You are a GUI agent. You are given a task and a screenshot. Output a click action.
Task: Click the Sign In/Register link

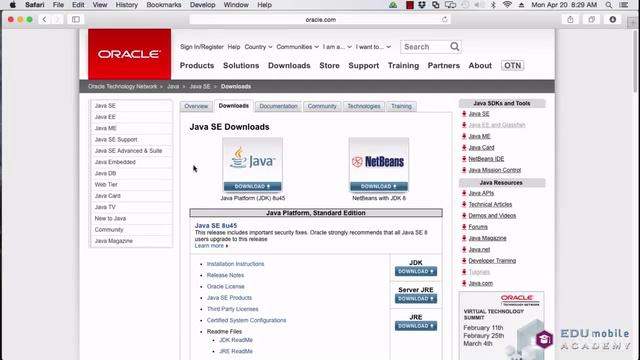pos(202,47)
